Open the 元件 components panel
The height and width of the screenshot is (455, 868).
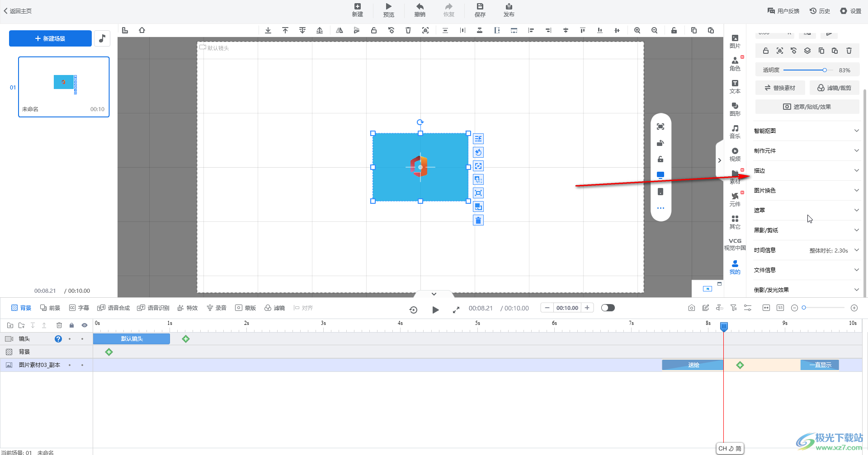coord(735,200)
